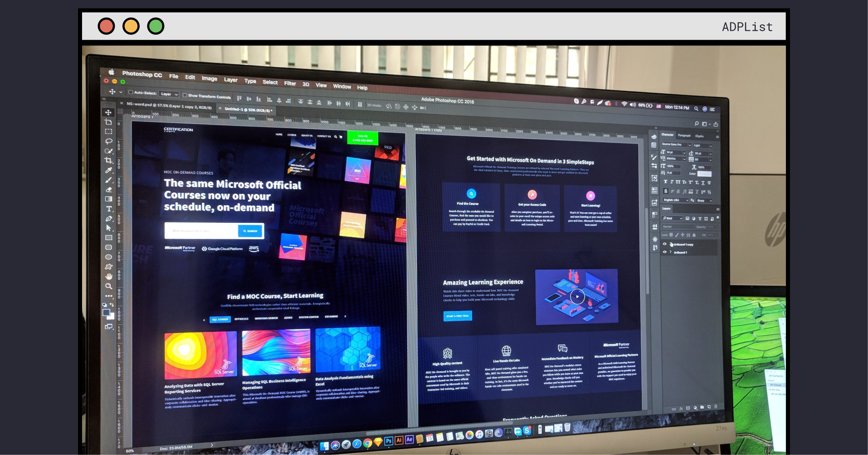Open the Filter menu

coord(290,83)
